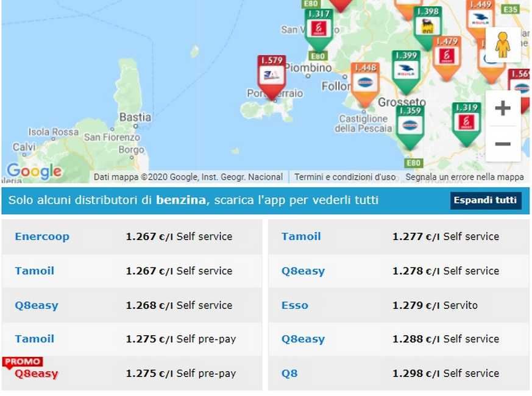
Task: Open the Enercoop station link
Action: pyautogui.click(x=42, y=236)
